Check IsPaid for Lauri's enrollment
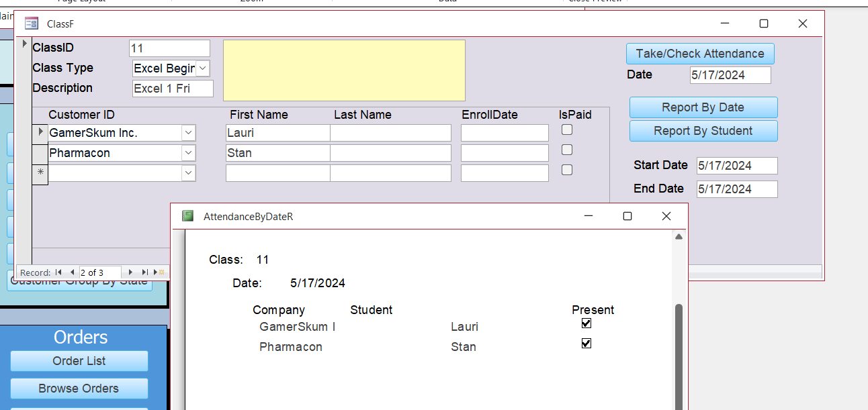Screen dimensions: 868x410 [567, 130]
